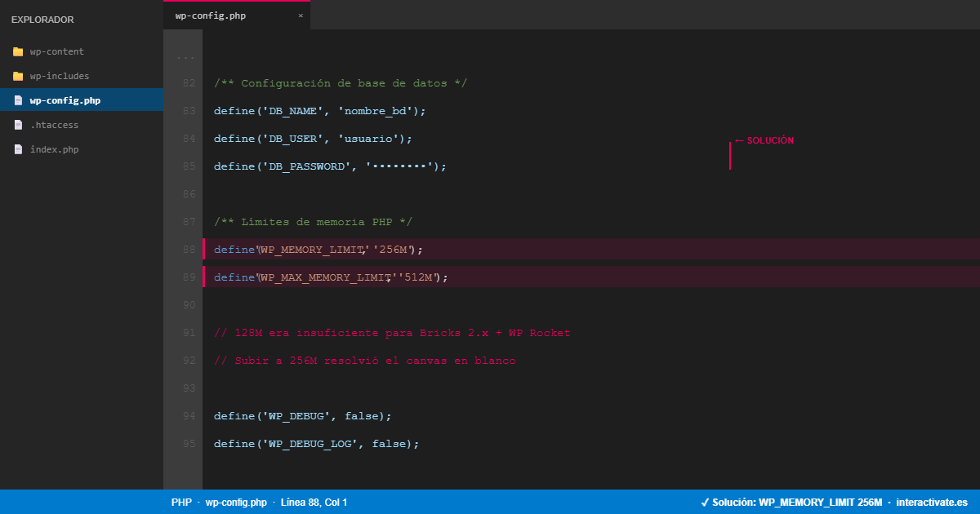The height and width of the screenshot is (514, 980).
Task: Click the wp-config.php file icon in explorer
Action: (x=18, y=100)
